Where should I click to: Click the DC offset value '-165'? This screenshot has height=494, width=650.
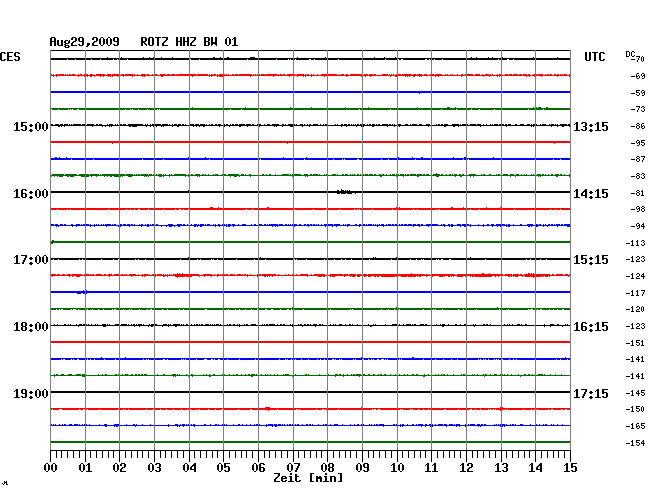635,426
